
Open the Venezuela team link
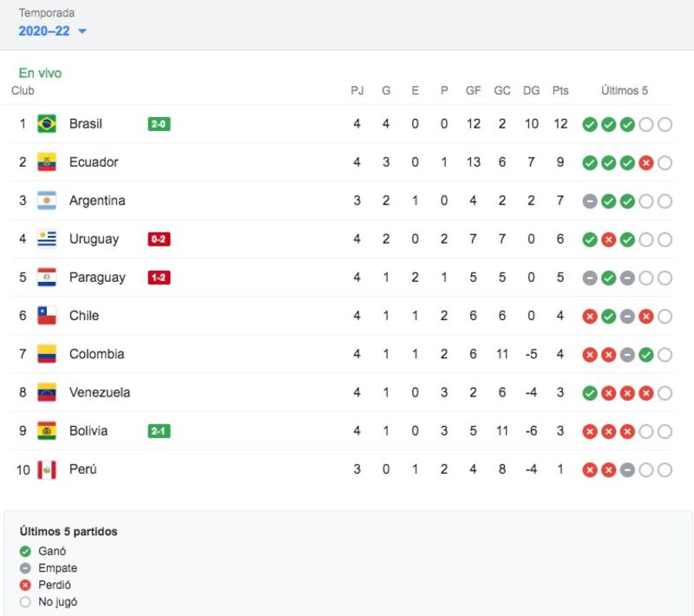100,392
